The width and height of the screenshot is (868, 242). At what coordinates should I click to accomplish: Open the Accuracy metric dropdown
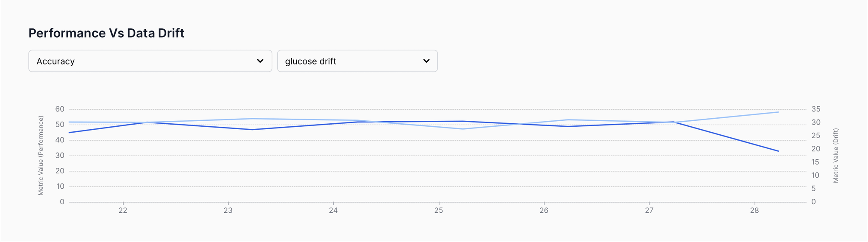coord(150,61)
